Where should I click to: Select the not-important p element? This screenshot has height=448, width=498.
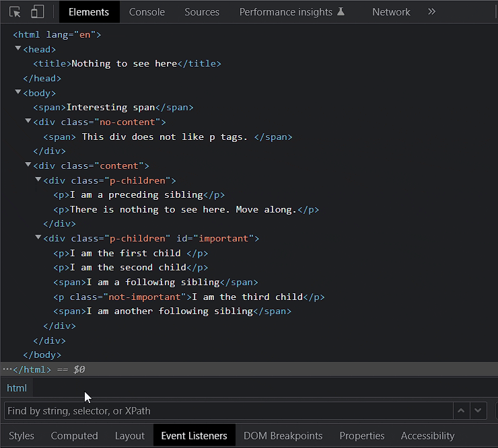click(189, 297)
